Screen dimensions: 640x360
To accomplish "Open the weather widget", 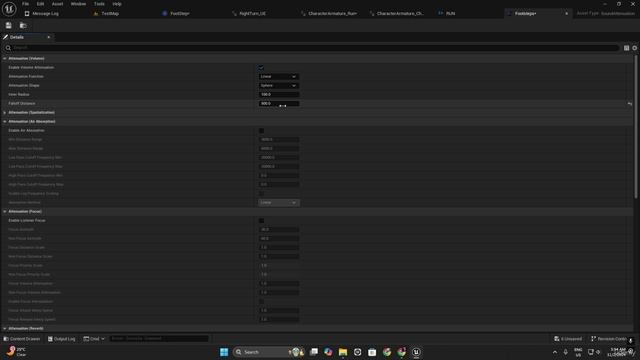I will (x=17, y=352).
